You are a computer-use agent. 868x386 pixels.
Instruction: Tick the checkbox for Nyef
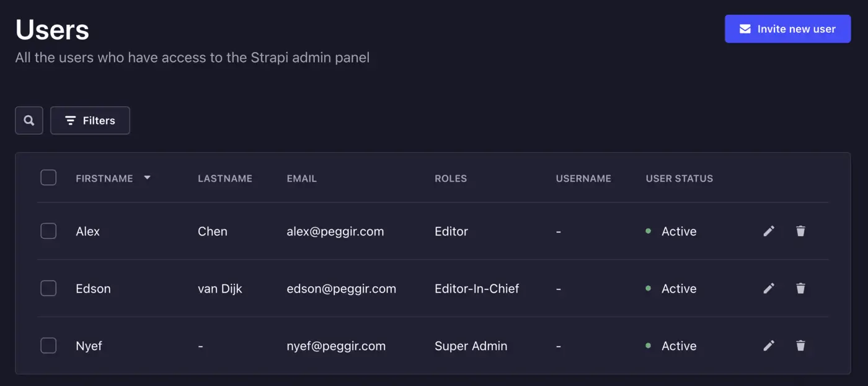pyautogui.click(x=48, y=346)
